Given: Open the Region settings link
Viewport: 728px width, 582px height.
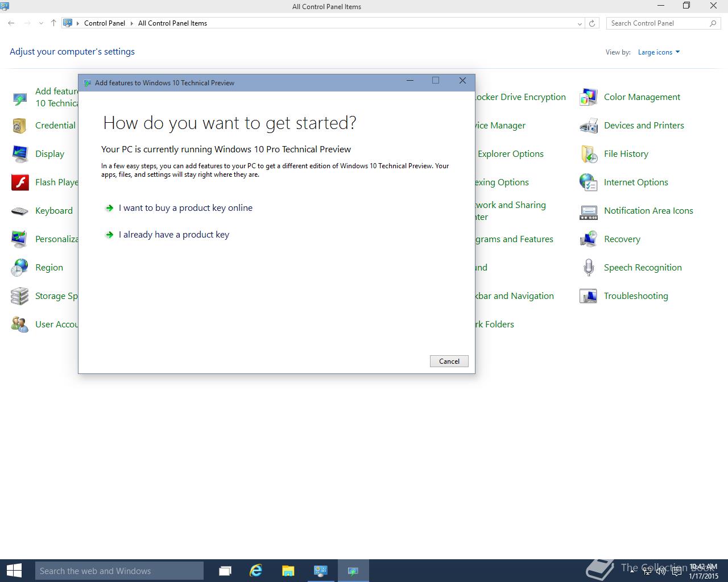Looking at the screenshot, I should pos(49,268).
